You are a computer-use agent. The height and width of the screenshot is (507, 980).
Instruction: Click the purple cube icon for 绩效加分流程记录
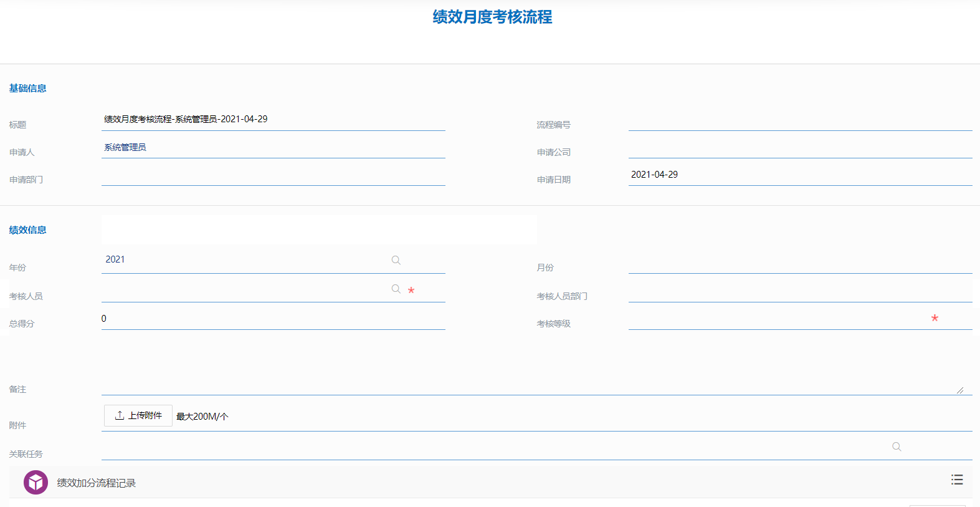pos(36,483)
